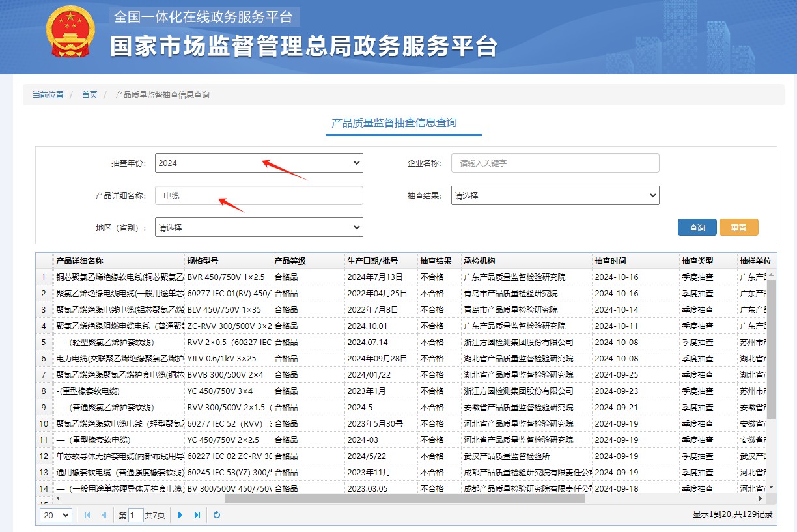Open the 首页 breadcrumb link
797x532 pixels.
coord(89,94)
